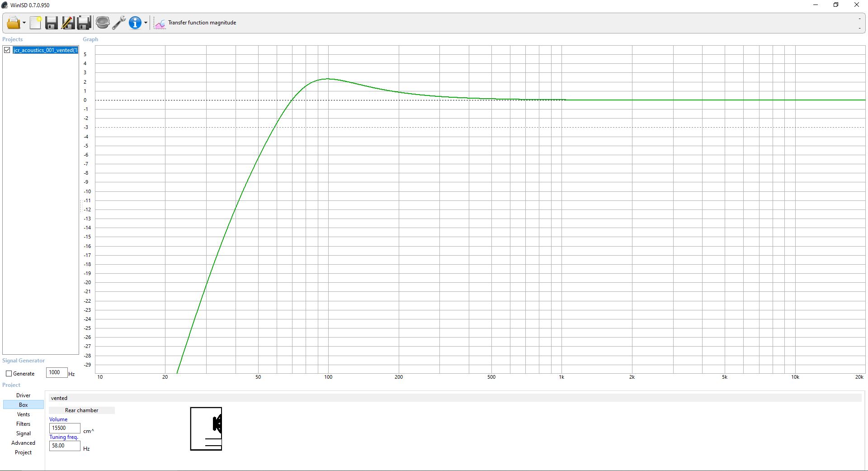Click the cm^ volume unit label
868x471 pixels.
point(89,431)
